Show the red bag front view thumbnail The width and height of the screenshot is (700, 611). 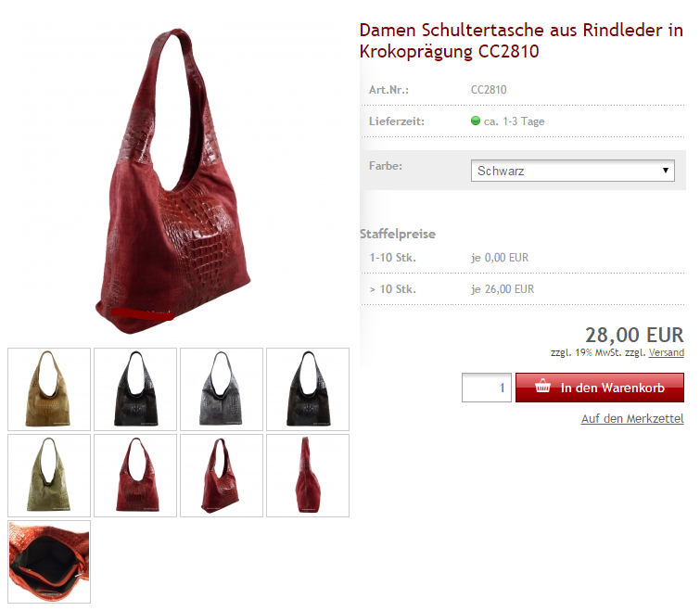pos(135,476)
